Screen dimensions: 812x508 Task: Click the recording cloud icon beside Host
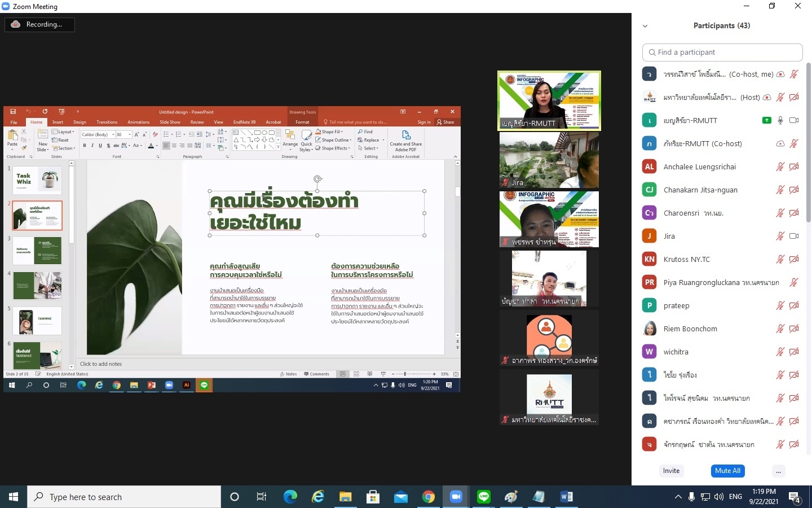click(766, 97)
